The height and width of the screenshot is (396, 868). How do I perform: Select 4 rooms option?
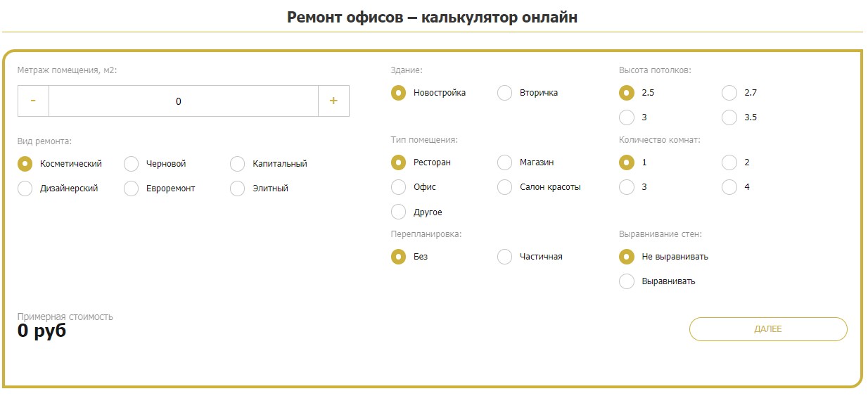click(x=729, y=187)
